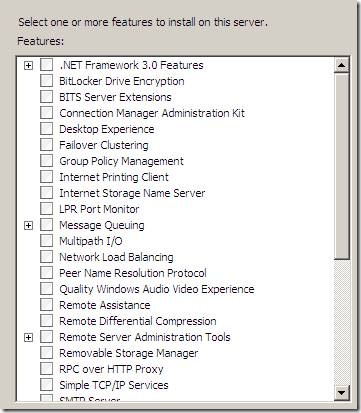The image size is (361, 413).
Task: Click the scrollbar down arrow
Action: tap(341, 392)
